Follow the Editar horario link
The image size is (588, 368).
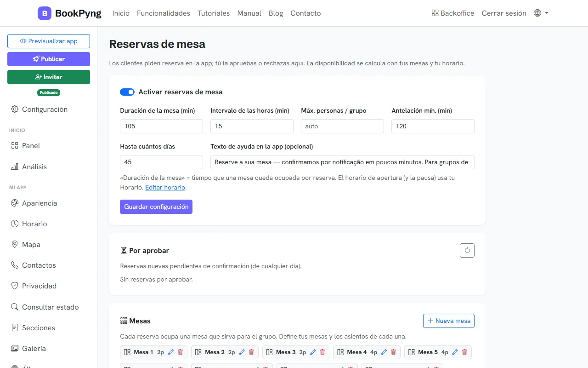tap(165, 187)
